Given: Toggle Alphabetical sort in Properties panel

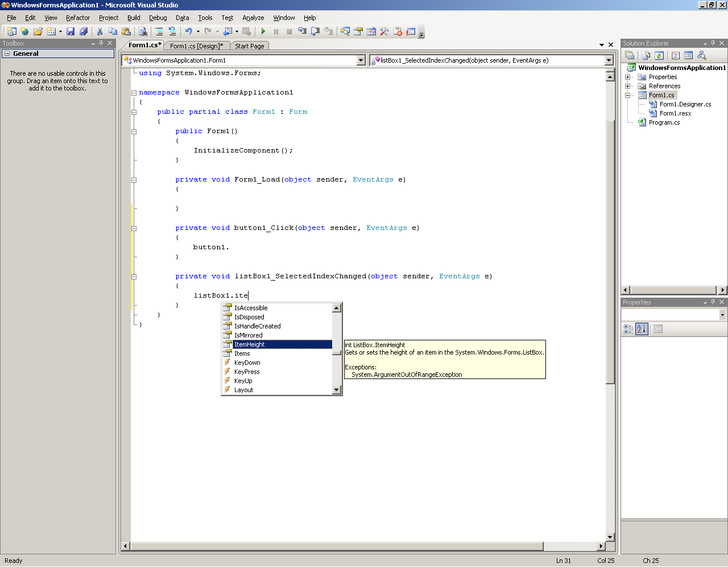Looking at the screenshot, I should [x=642, y=329].
